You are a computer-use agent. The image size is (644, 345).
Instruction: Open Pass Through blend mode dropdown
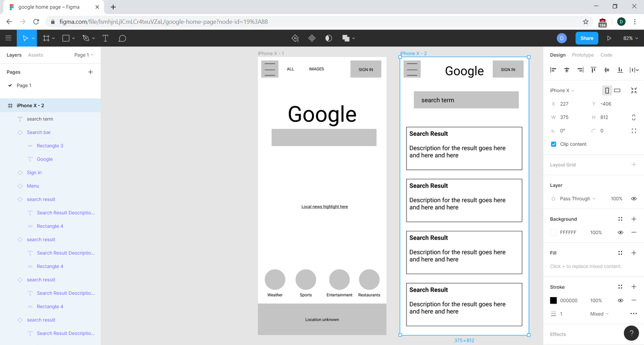click(578, 199)
